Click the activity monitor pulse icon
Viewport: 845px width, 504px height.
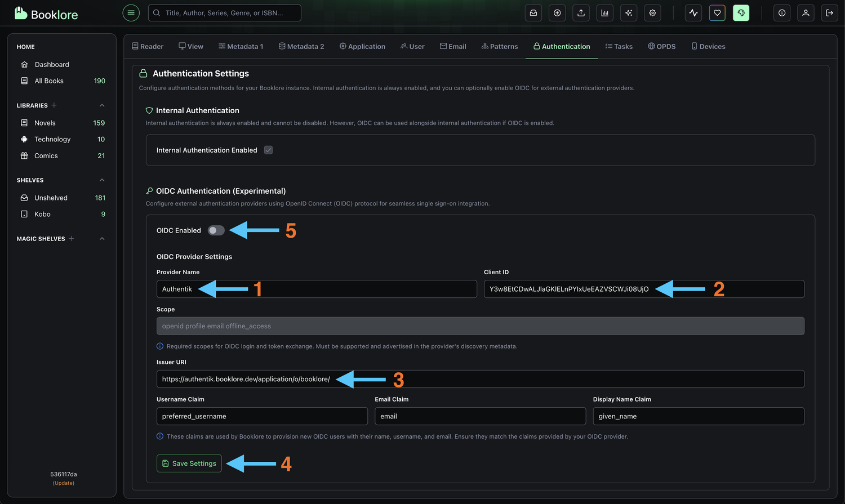[693, 12]
